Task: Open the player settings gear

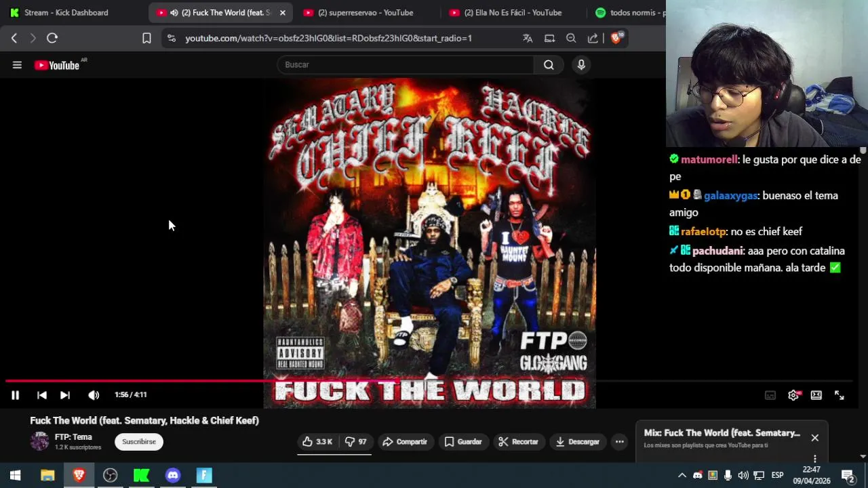Action: pos(793,395)
